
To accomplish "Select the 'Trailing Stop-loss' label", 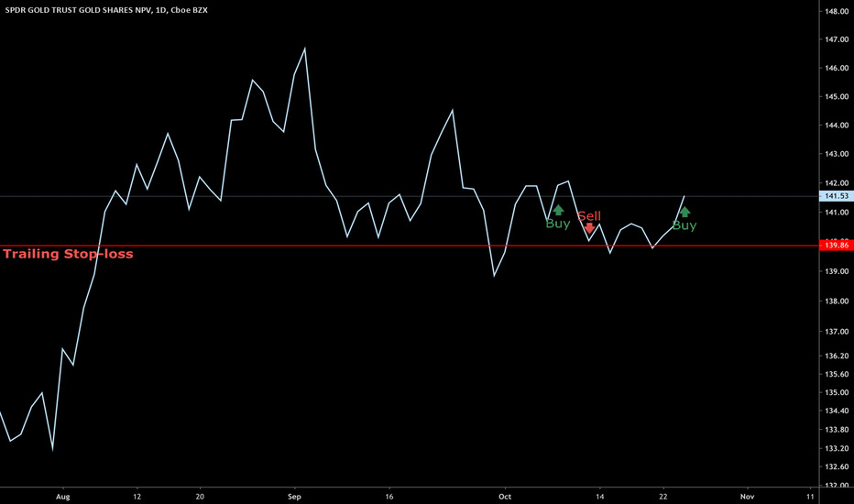I will pyautogui.click(x=68, y=254).
